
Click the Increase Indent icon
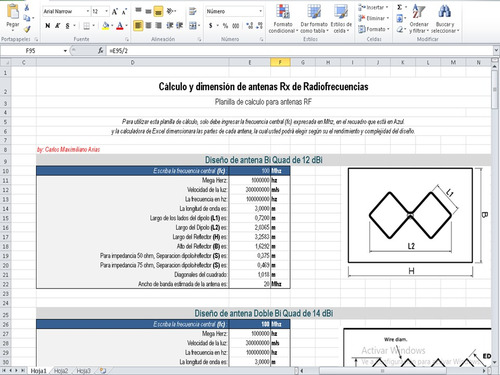pos(179,25)
